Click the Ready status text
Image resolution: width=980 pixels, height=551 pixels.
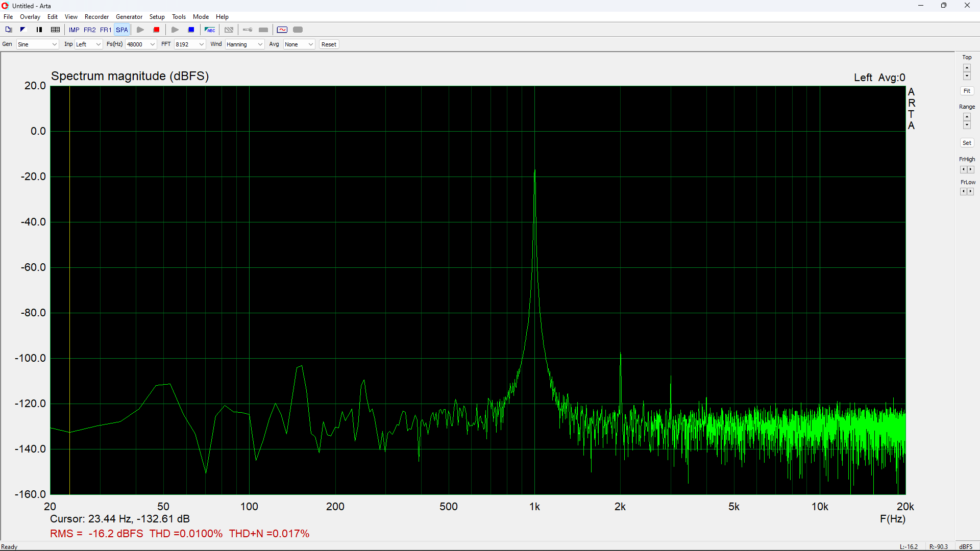tap(9, 547)
